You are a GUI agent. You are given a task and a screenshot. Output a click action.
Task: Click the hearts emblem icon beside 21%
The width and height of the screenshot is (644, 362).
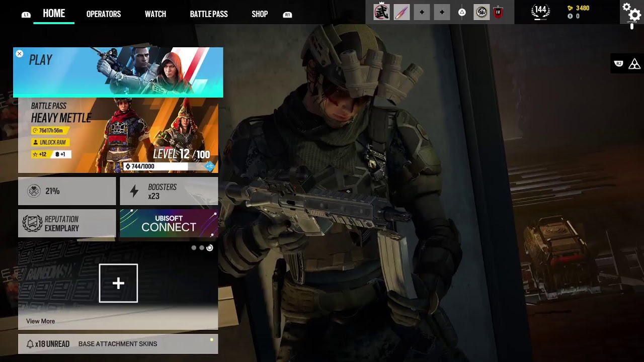coord(34,191)
